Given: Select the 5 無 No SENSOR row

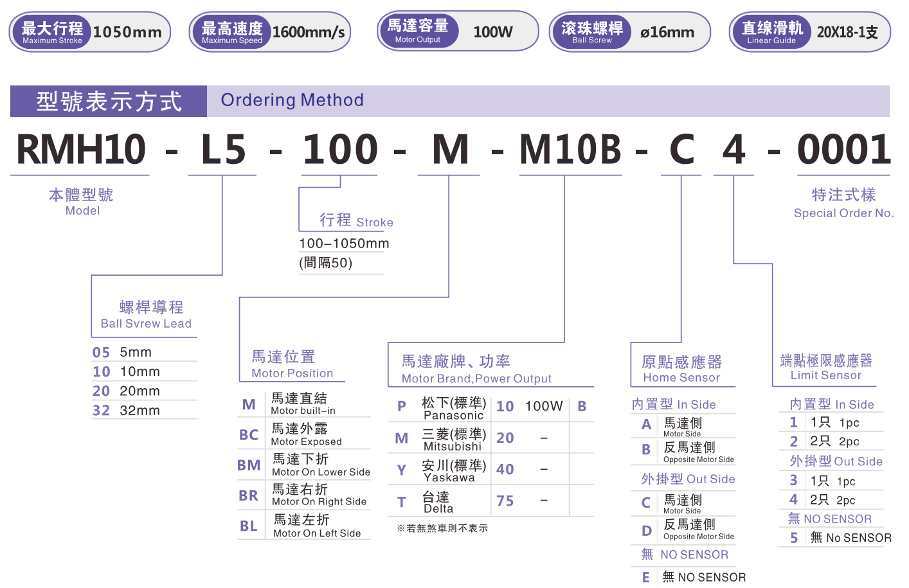Looking at the screenshot, I should (x=836, y=538).
